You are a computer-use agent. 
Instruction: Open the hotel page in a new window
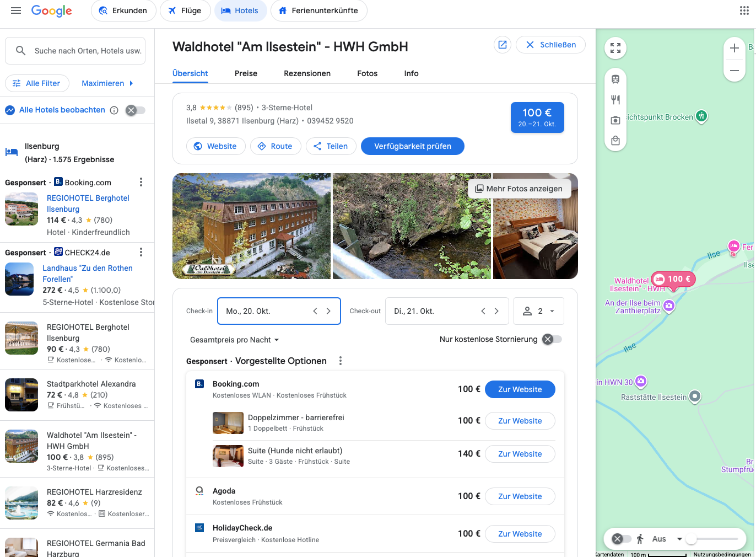[x=502, y=45]
